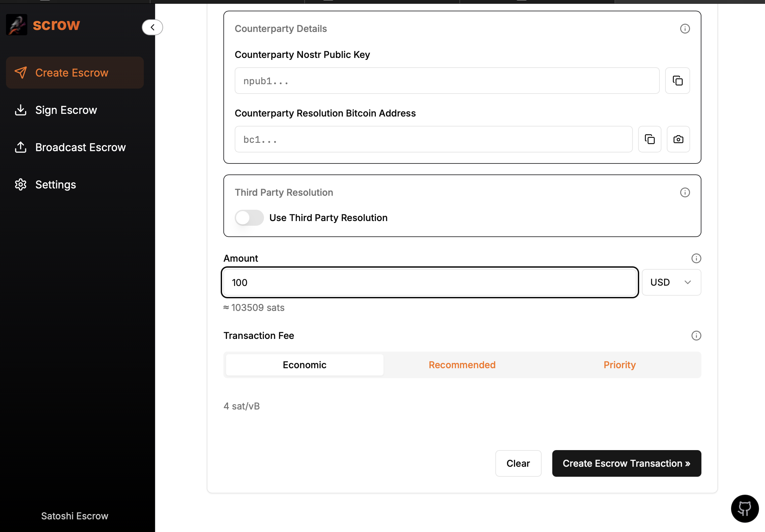This screenshot has height=532, width=765.
Task: Click the Clear button
Action: [518, 463]
